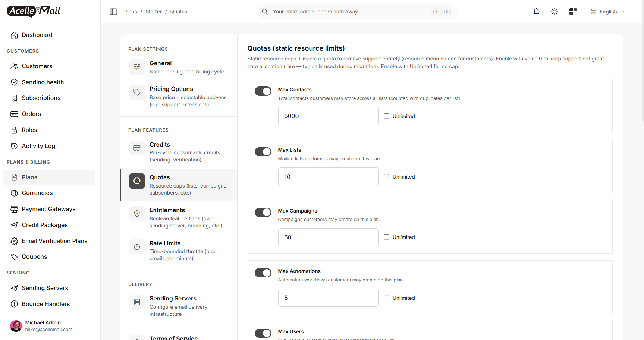Click the Coupons tag icon
The image size is (644, 340).
click(14, 257)
